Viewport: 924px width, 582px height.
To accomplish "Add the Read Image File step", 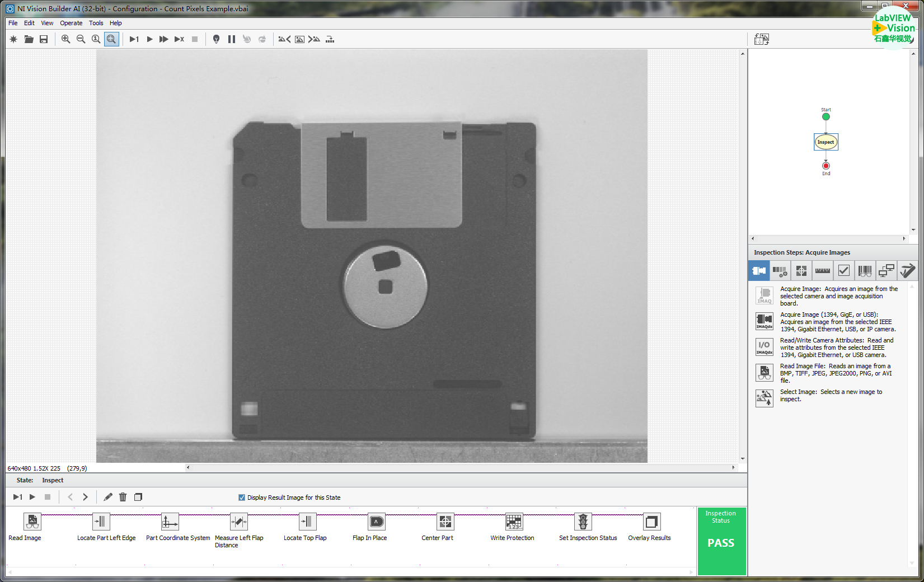I will pos(764,373).
